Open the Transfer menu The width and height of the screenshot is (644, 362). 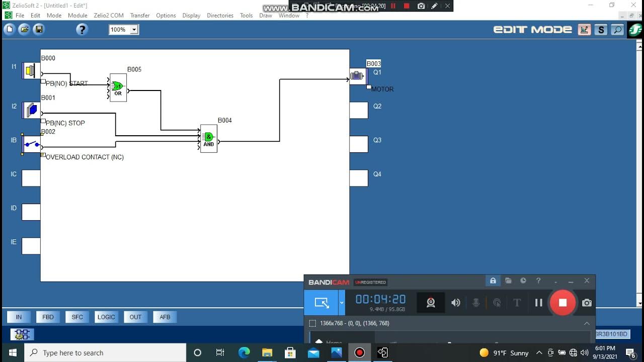coord(140,16)
